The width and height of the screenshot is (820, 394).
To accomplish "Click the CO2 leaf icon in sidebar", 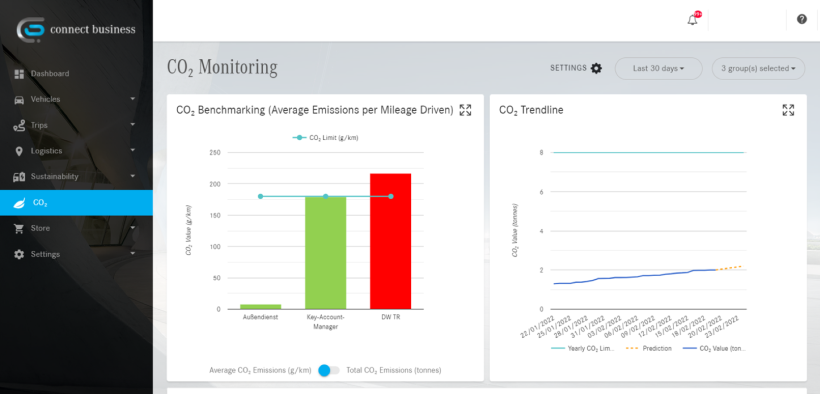I will [19, 203].
